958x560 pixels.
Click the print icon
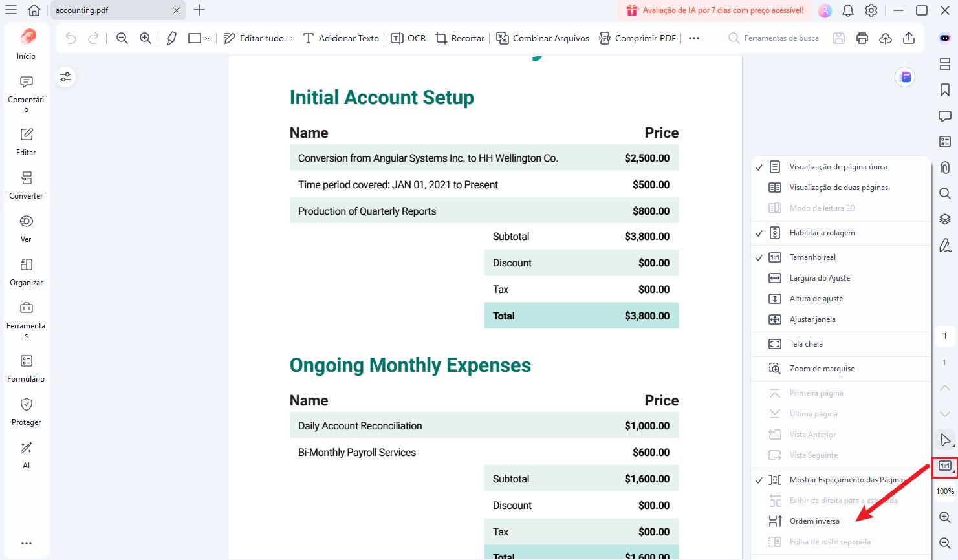tap(862, 38)
